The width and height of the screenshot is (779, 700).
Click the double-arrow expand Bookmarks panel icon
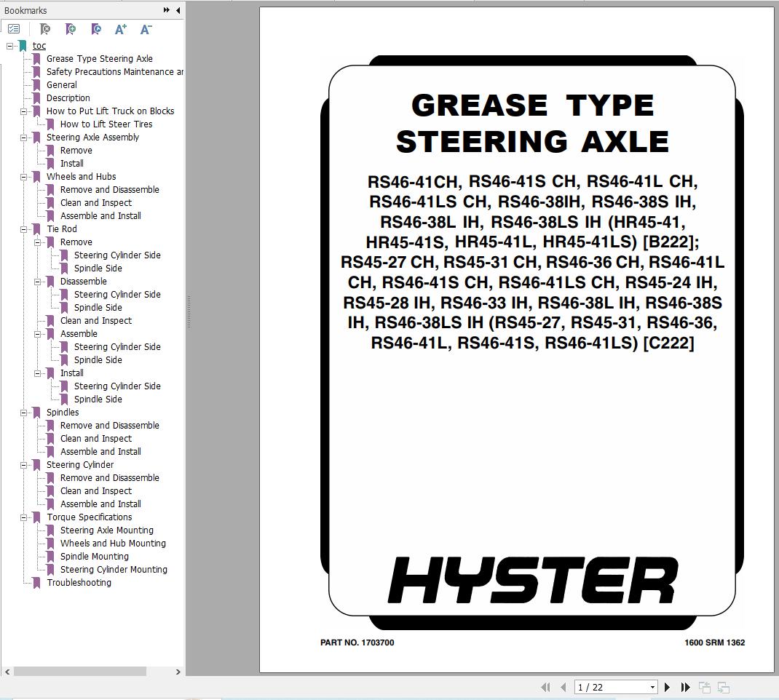167,10
